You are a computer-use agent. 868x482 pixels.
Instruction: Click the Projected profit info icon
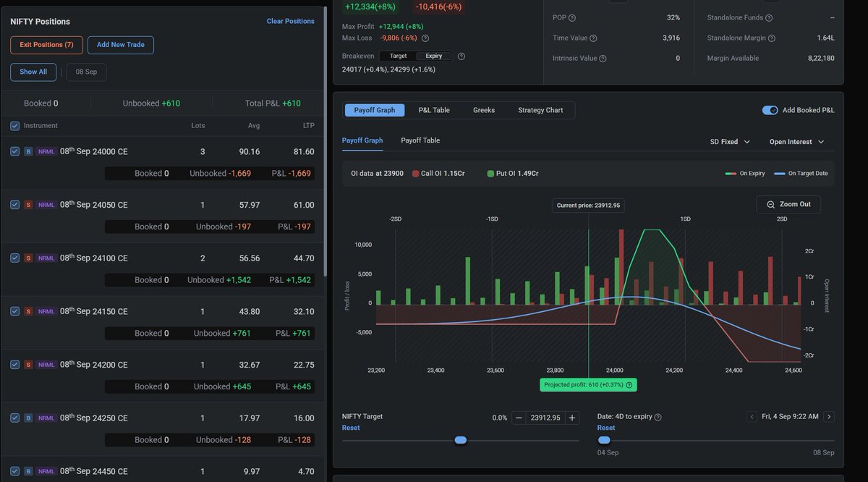click(x=629, y=385)
